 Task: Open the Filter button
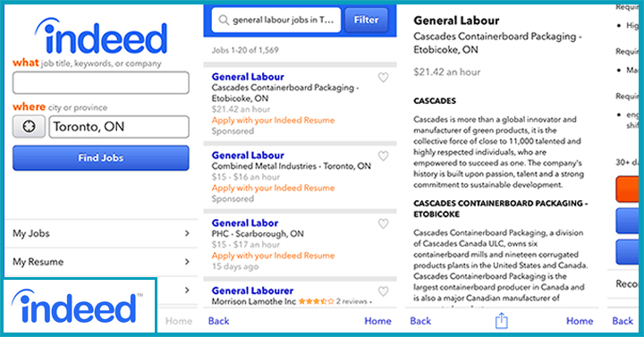(366, 20)
